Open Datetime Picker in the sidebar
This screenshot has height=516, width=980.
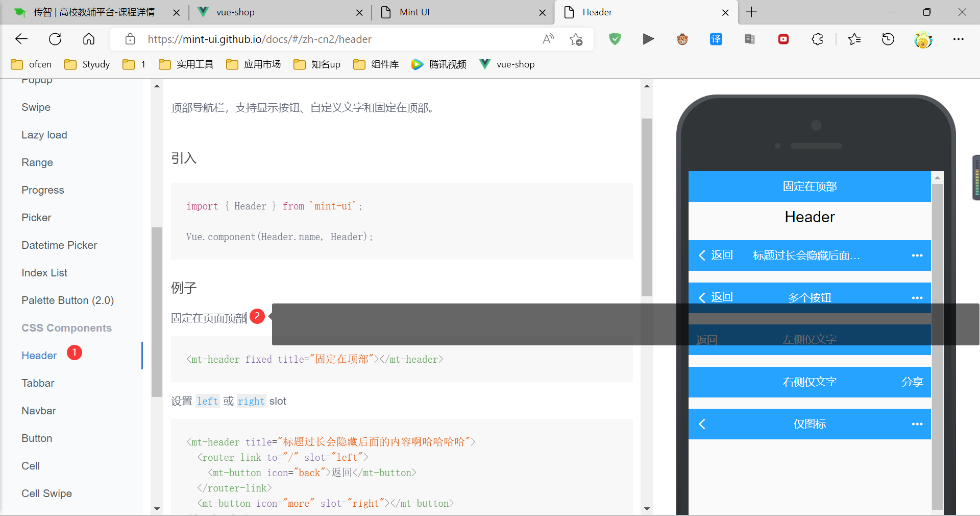pyautogui.click(x=59, y=245)
